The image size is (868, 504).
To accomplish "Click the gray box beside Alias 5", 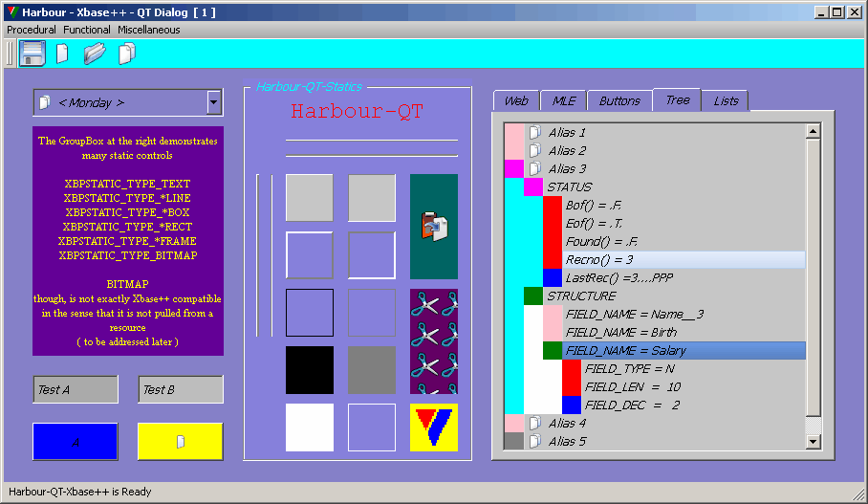I will (514, 442).
